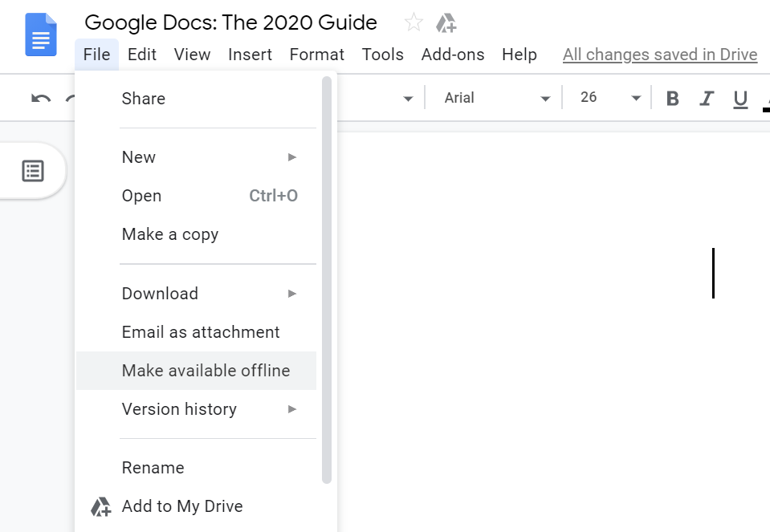Click the document title text
770x532 pixels.
230,22
